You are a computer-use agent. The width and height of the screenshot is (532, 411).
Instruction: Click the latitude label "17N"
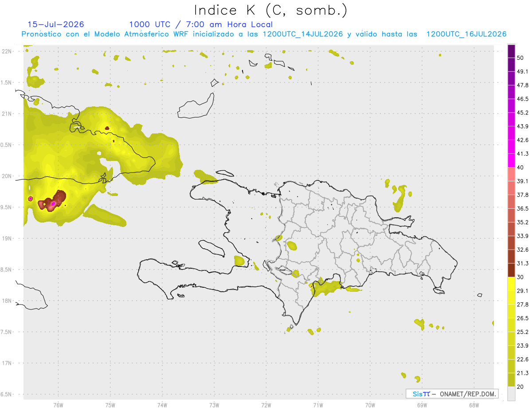click(x=6, y=364)
